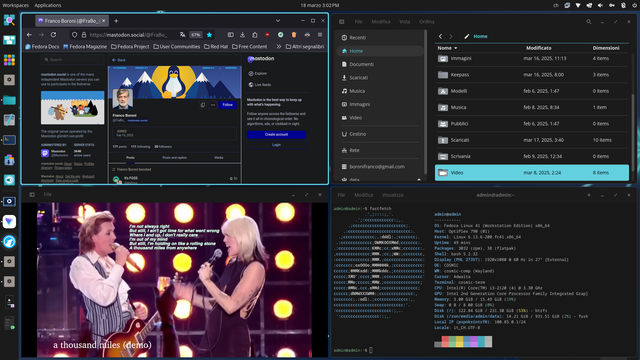Open the Vista menu in file manager
The width and height of the screenshot is (640, 360).
(404, 22)
